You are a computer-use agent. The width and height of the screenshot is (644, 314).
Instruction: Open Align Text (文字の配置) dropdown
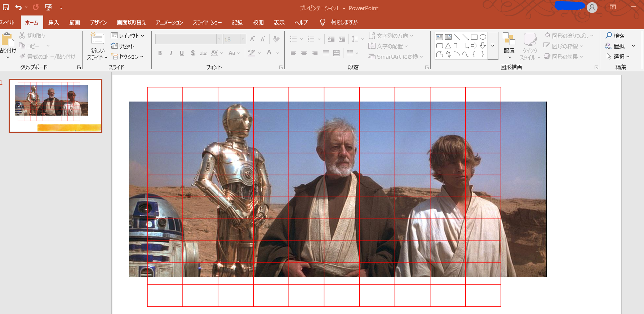coord(388,46)
